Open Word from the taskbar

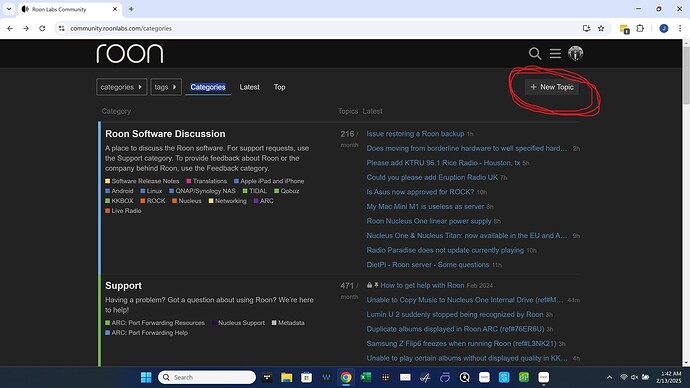(326, 377)
